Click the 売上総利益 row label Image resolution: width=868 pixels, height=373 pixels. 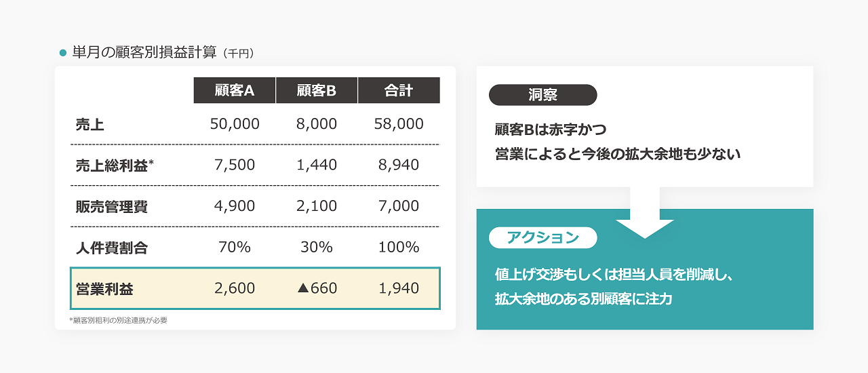tap(115, 165)
